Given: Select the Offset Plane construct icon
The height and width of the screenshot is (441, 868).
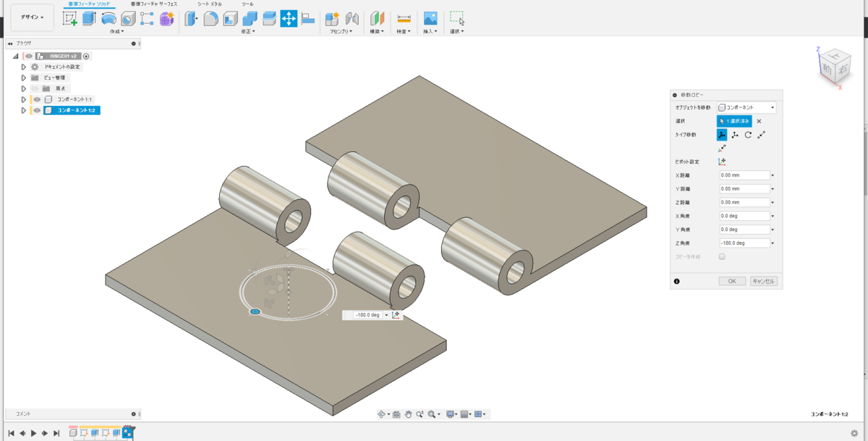Looking at the screenshot, I should click(x=378, y=19).
